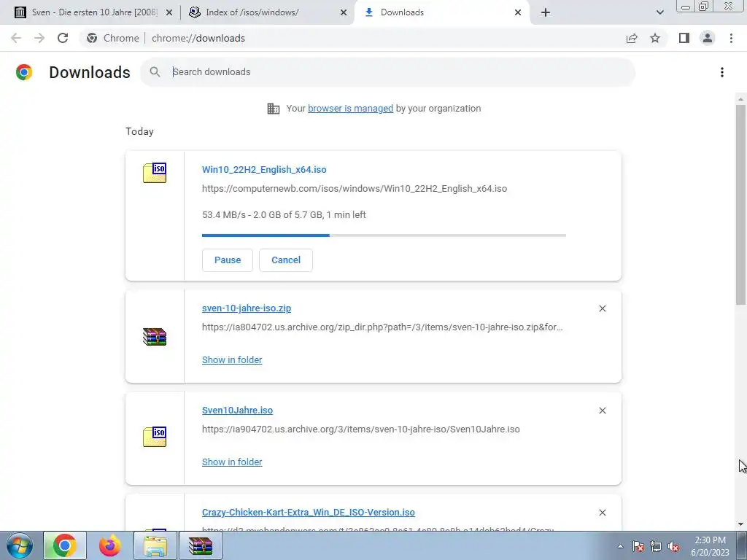Go forward with the forward arrow

(x=39, y=38)
